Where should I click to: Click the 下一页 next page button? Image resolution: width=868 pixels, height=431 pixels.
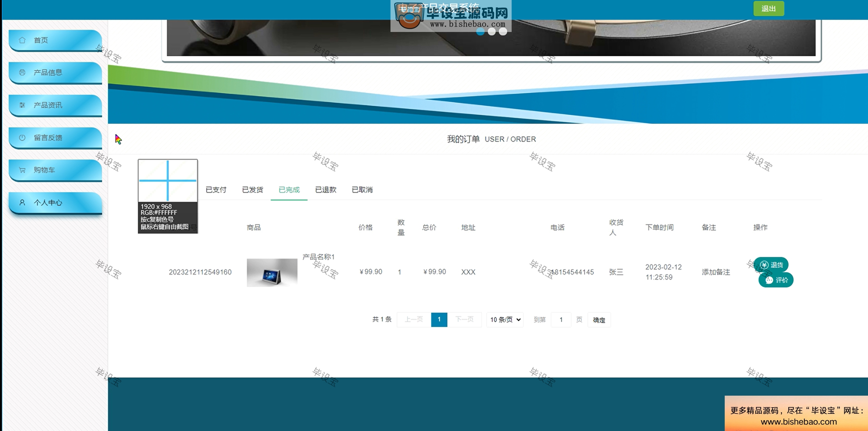tap(464, 319)
